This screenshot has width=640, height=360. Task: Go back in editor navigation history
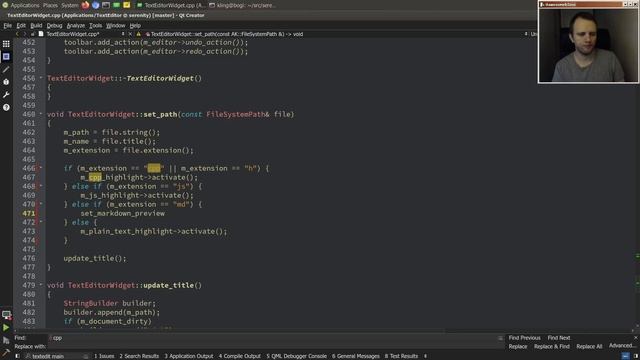click(17, 34)
